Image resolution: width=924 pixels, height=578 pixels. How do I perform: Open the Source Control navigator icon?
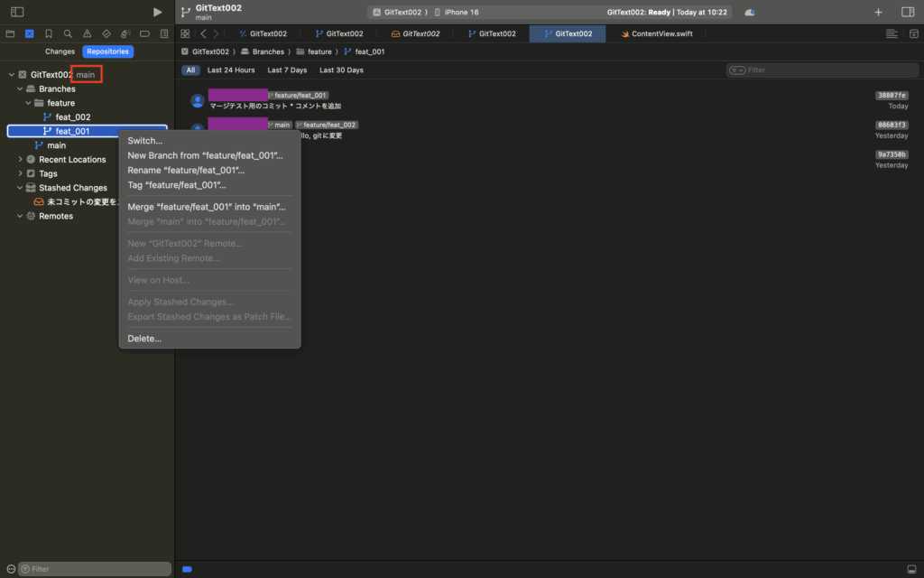30,33
